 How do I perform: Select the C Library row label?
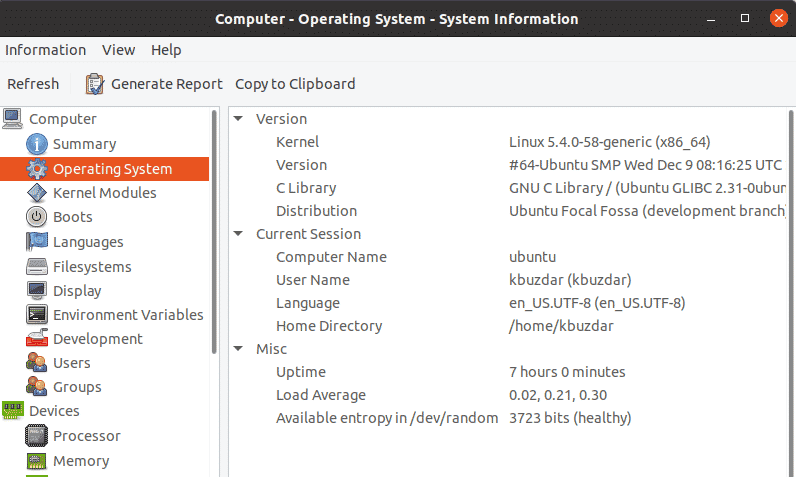click(x=306, y=188)
